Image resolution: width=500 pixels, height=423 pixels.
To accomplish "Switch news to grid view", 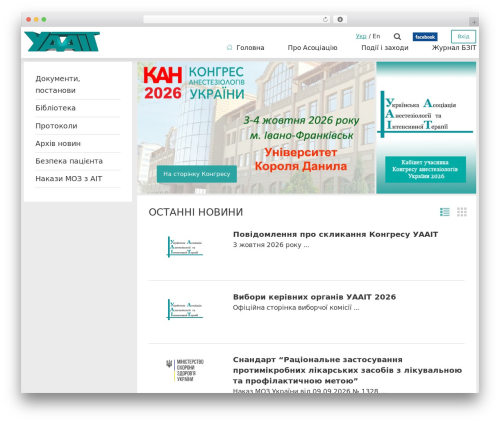I will tap(462, 212).
